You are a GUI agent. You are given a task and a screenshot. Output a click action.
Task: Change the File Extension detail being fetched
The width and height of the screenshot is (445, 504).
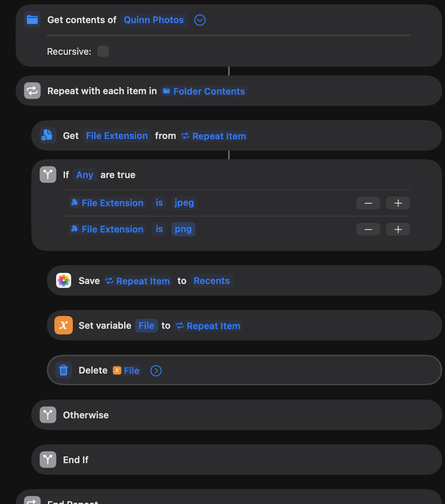pyautogui.click(x=117, y=136)
